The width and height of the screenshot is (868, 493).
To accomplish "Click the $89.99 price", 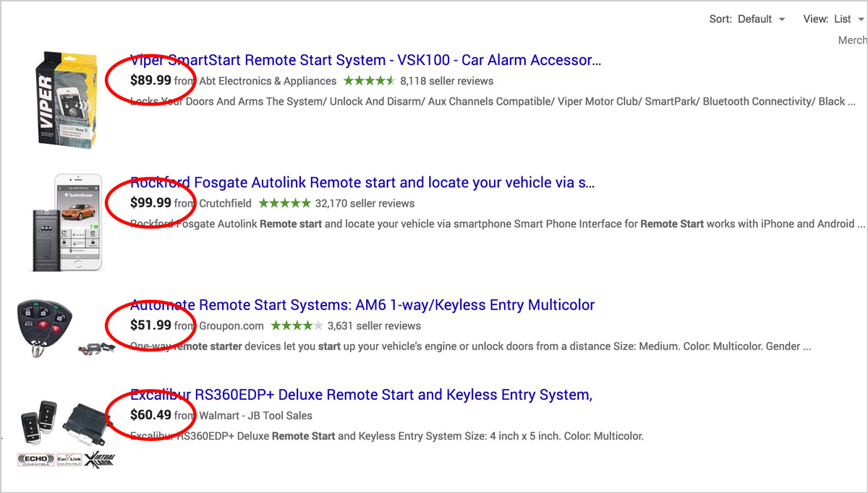I will pyautogui.click(x=150, y=80).
